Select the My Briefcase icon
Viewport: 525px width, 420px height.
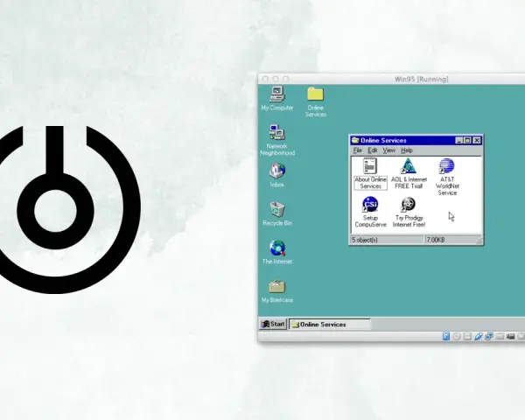pyautogui.click(x=277, y=290)
